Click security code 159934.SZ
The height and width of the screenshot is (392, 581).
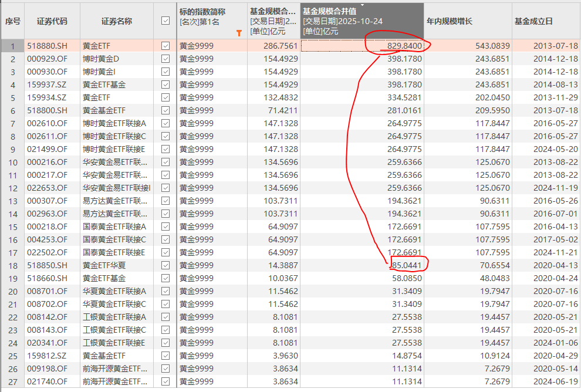point(46,97)
